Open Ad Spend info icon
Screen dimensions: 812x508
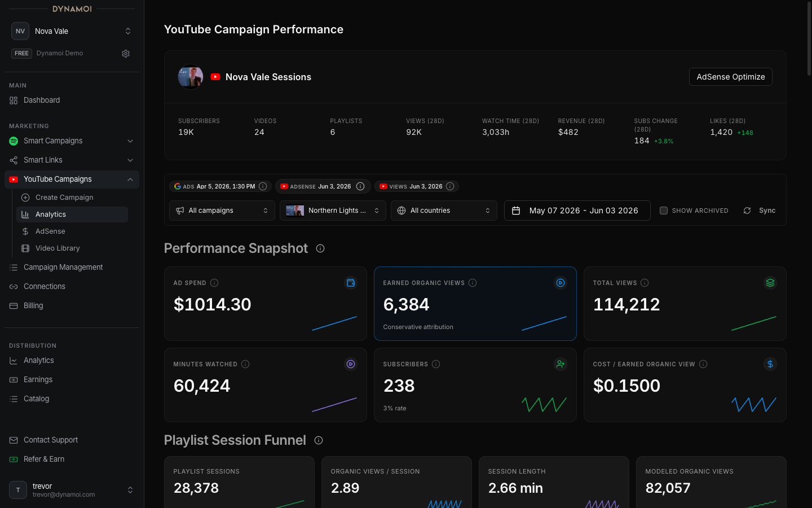pyautogui.click(x=214, y=283)
